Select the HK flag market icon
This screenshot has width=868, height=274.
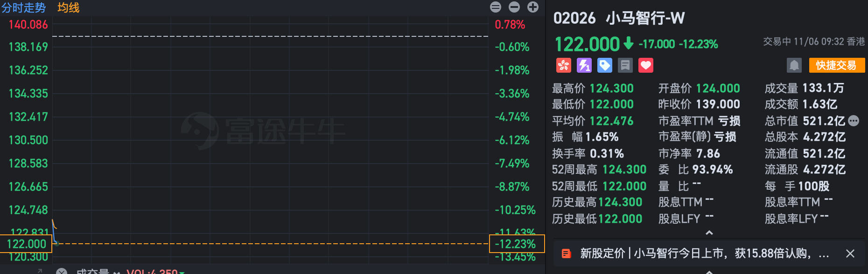click(x=563, y=65)
